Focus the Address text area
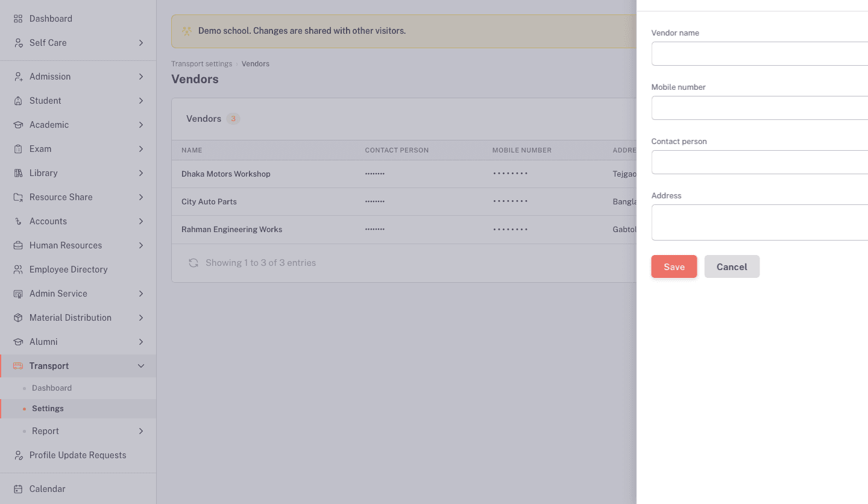 pos(759,222)
